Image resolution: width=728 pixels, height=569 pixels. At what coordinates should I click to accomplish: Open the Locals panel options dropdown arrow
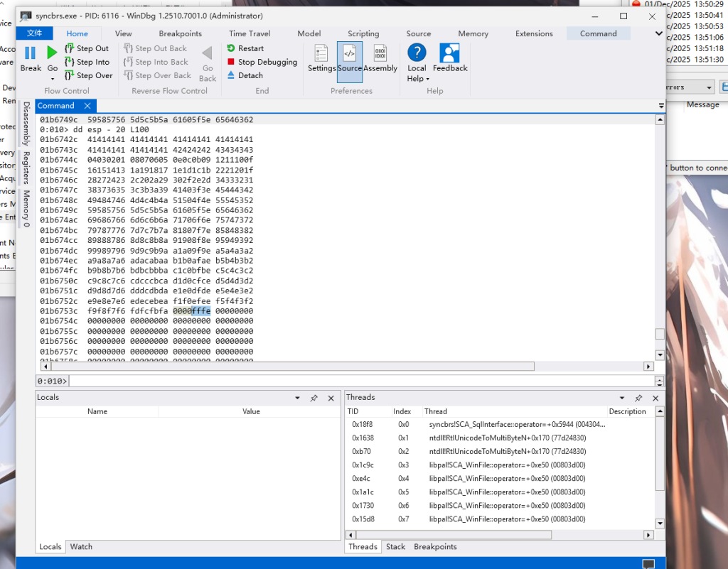[297, 399]
